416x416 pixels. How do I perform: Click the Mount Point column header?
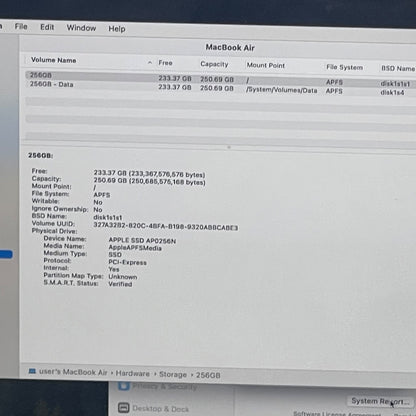[266, 65]
